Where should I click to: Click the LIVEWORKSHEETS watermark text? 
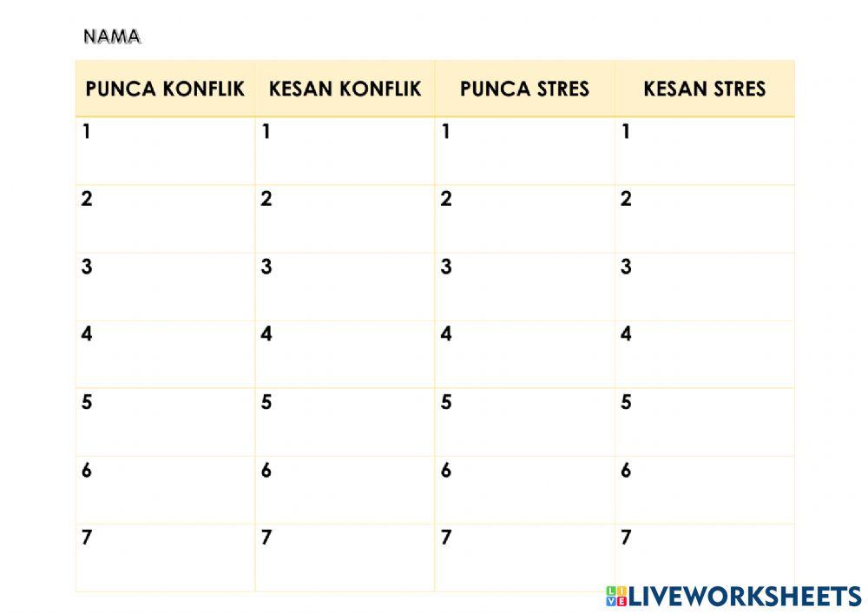(x=744, y=595)
